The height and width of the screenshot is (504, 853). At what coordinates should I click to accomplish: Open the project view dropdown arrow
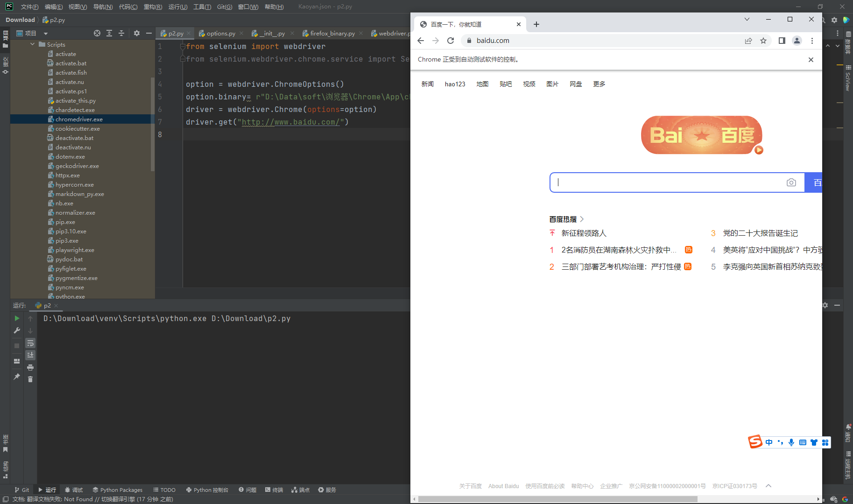pos(45,33)
